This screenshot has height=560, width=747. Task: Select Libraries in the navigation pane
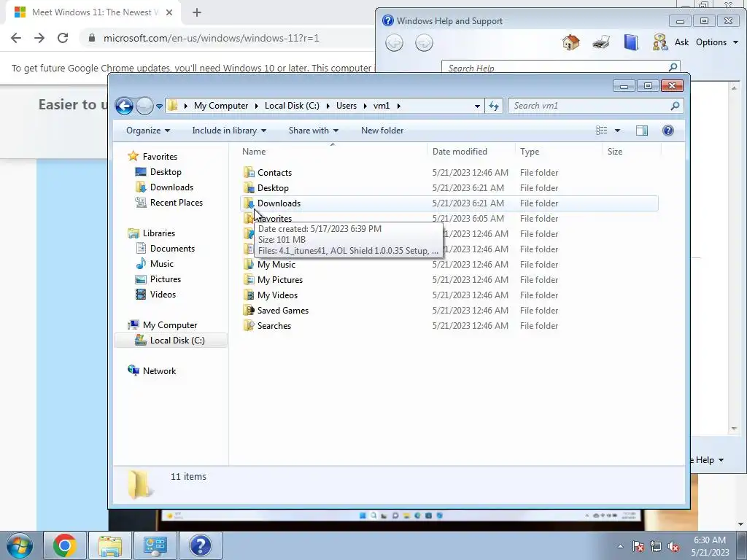tap(152, 233)
